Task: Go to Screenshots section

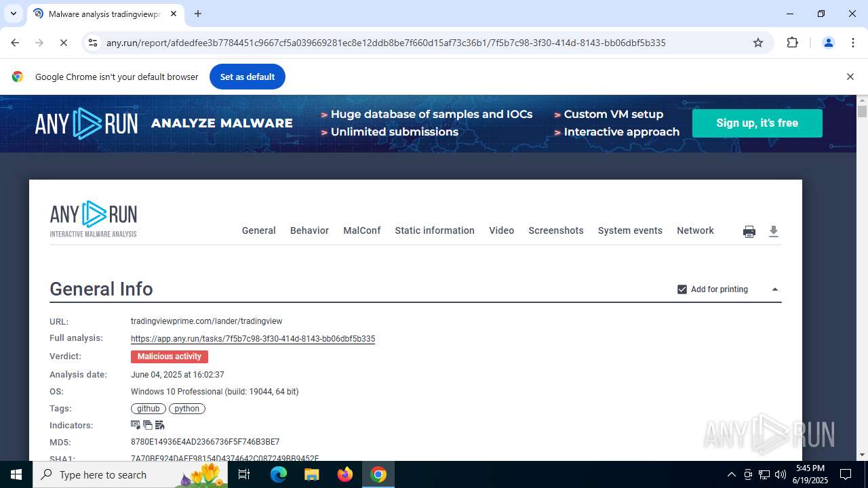Action: click(x=556, y=230)
